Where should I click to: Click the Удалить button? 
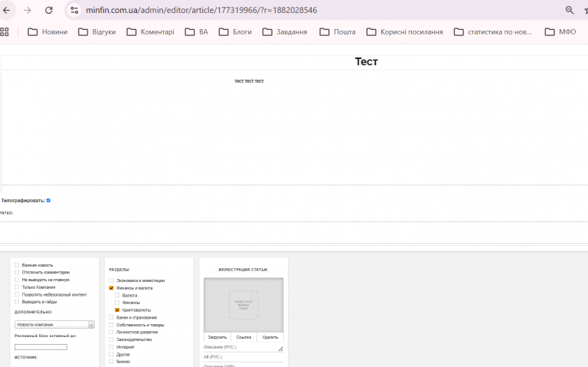(270, 337)
